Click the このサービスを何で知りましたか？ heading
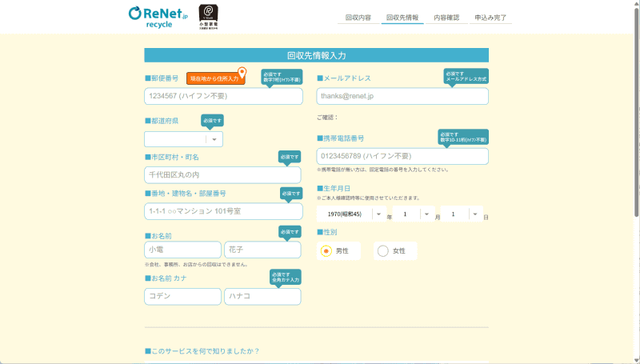Screen dimensions: 640x364 (x=202, y=351)
